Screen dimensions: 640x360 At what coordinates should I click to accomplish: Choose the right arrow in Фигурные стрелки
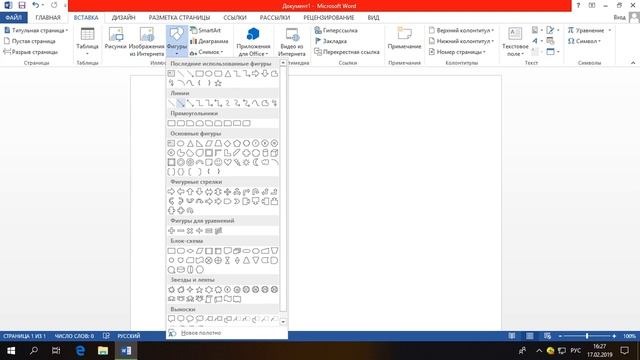171,191
